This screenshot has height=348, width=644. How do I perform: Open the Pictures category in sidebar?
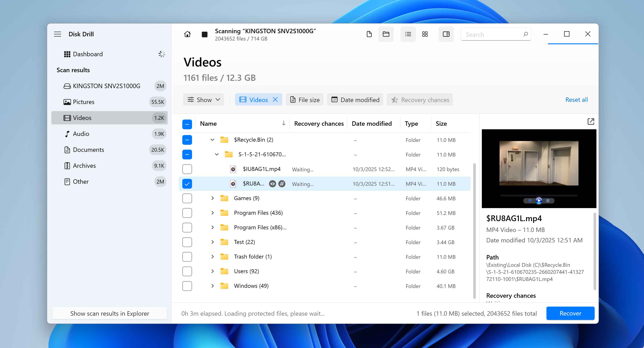(x=83, y=102)
